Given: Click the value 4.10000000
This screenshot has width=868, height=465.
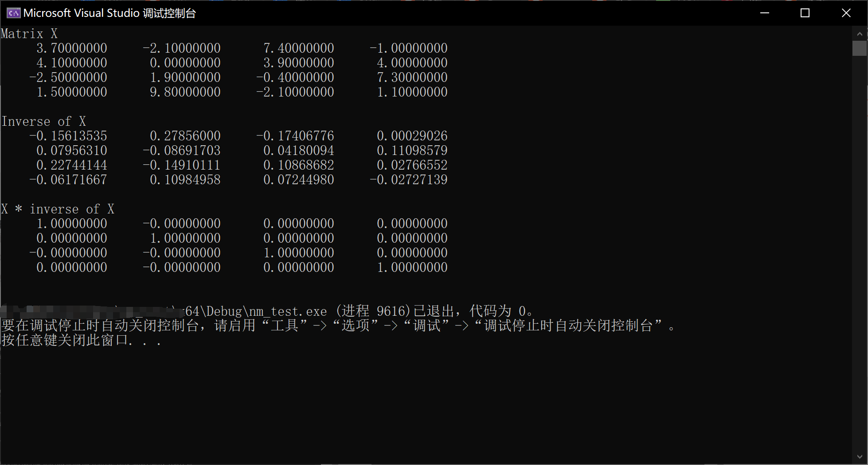Looking at the screenshot, I should point(72,63).
